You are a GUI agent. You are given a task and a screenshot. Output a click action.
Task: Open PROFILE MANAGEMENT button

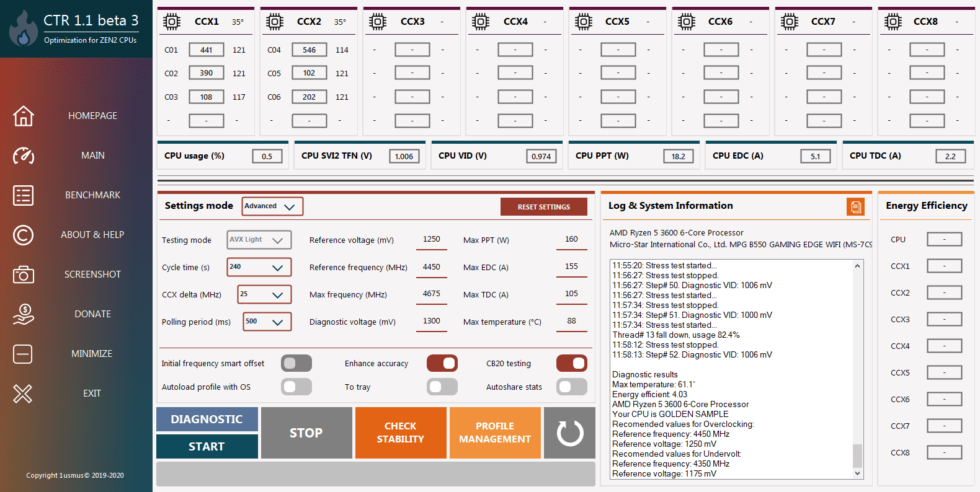tap(495, 433)
